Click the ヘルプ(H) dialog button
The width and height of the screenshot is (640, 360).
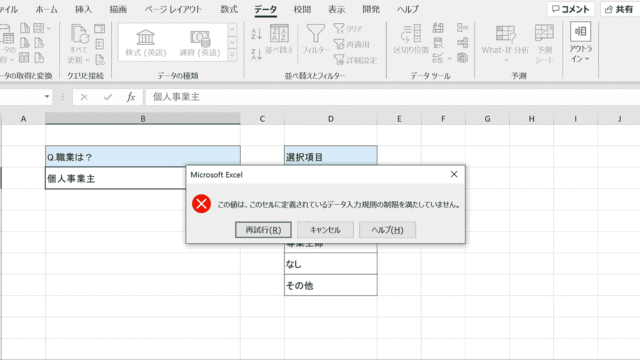pos(387,230)
